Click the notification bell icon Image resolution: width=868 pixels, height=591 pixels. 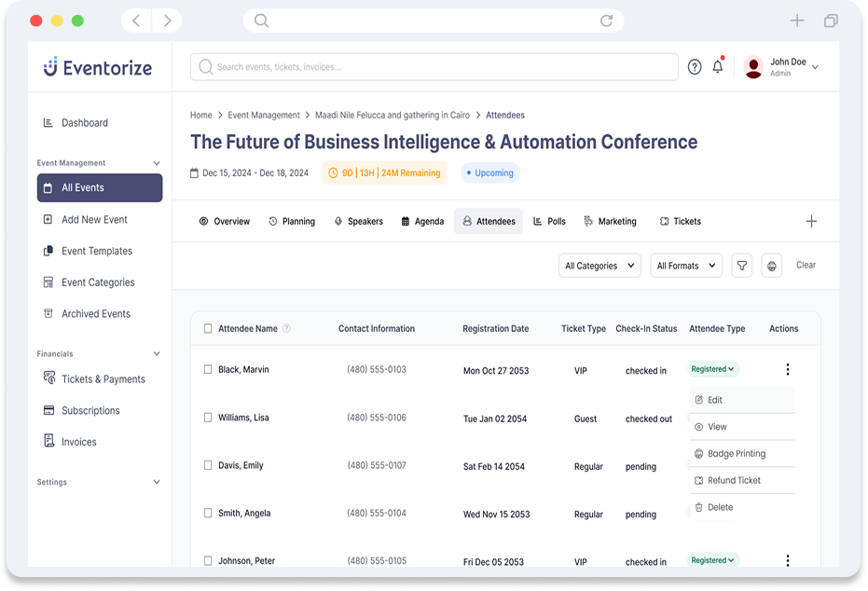718,67
